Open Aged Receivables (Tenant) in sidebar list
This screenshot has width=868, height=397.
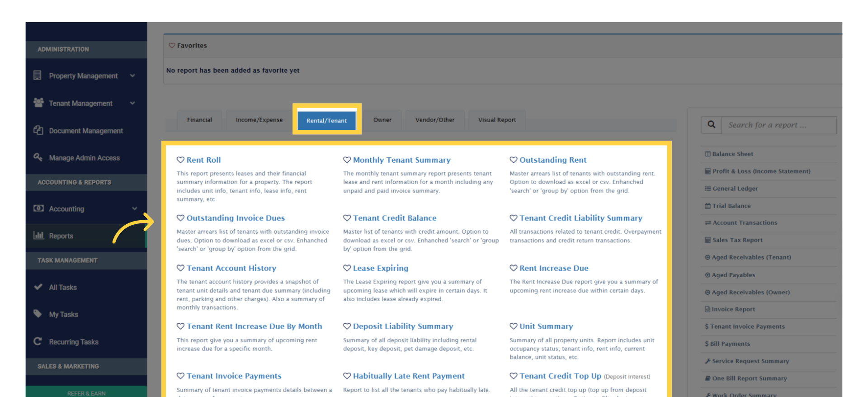coord(751,257)
